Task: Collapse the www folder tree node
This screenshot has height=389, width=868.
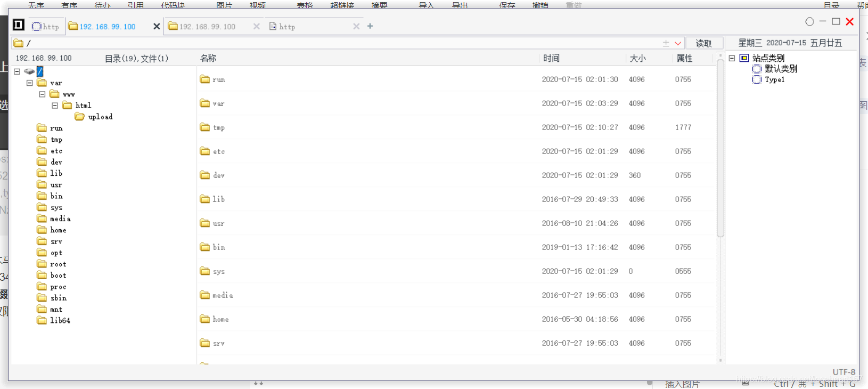Action: (42, 94)
